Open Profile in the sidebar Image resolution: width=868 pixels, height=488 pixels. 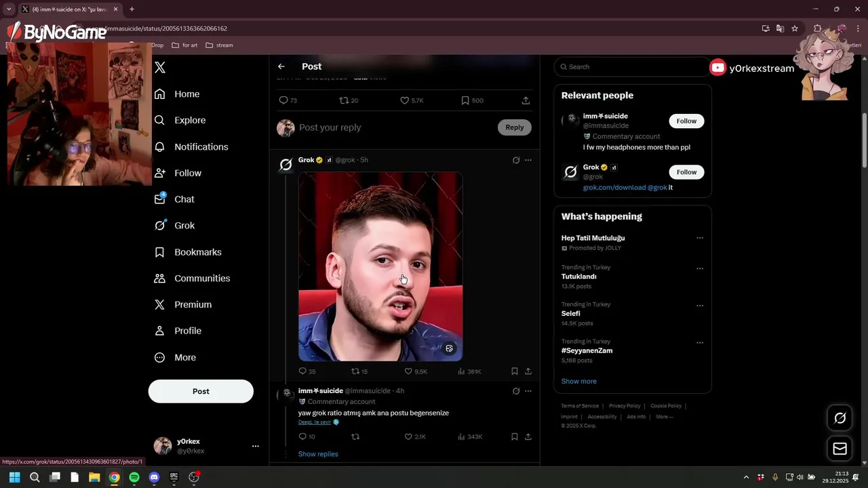tap(178, 331)
